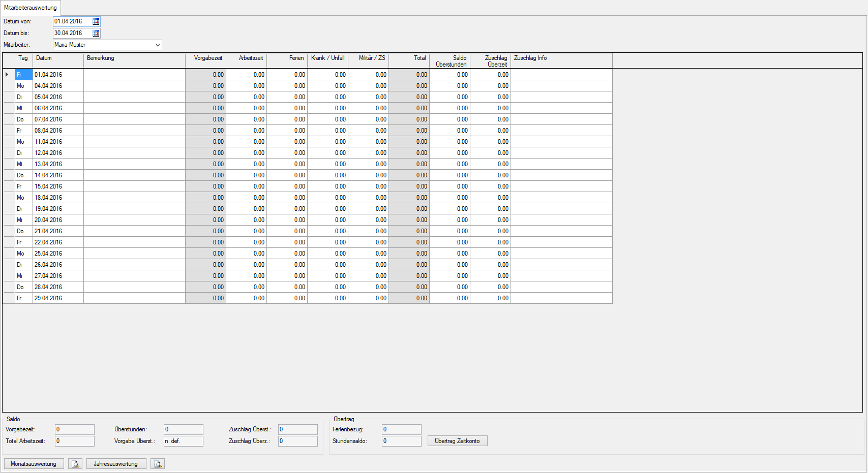Screen dimensions: 868x473
Task: Switch to Mitarbeiterauswertung tab
Action: [31, 8]
